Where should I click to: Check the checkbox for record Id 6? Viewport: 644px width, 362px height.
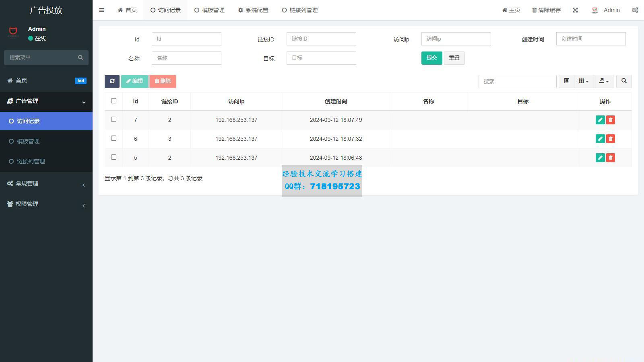pos(114,138)
